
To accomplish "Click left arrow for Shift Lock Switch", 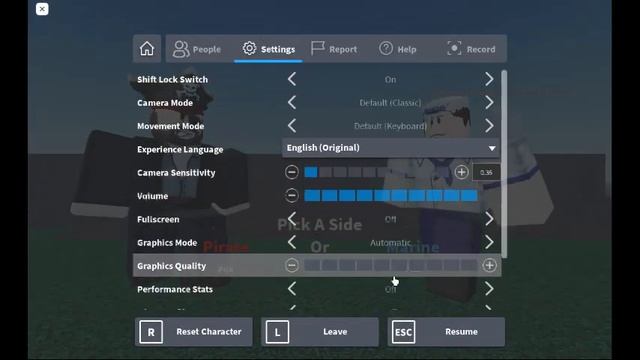I will [x=292, y=79].
